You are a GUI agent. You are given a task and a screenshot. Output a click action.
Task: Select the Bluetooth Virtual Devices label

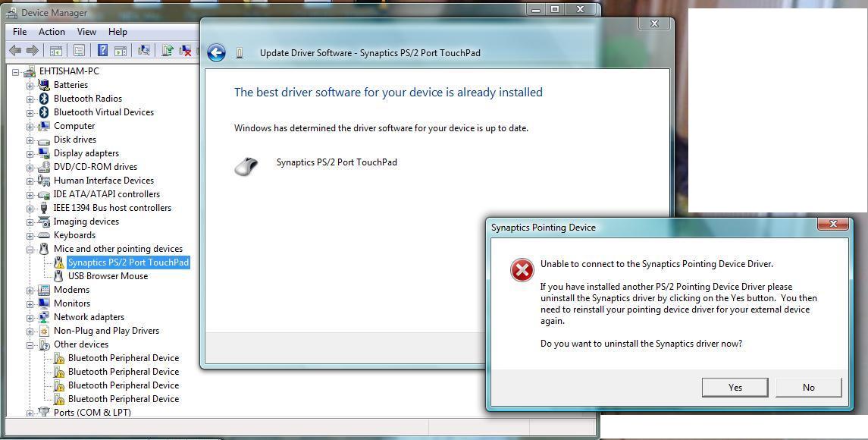click(104, 112)
